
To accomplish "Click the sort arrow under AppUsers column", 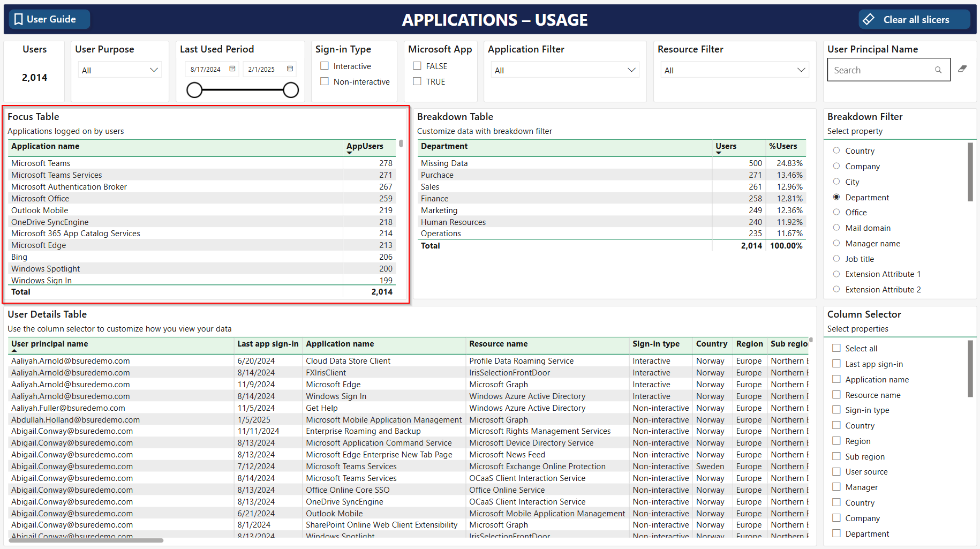I will (x=350, y=153).
